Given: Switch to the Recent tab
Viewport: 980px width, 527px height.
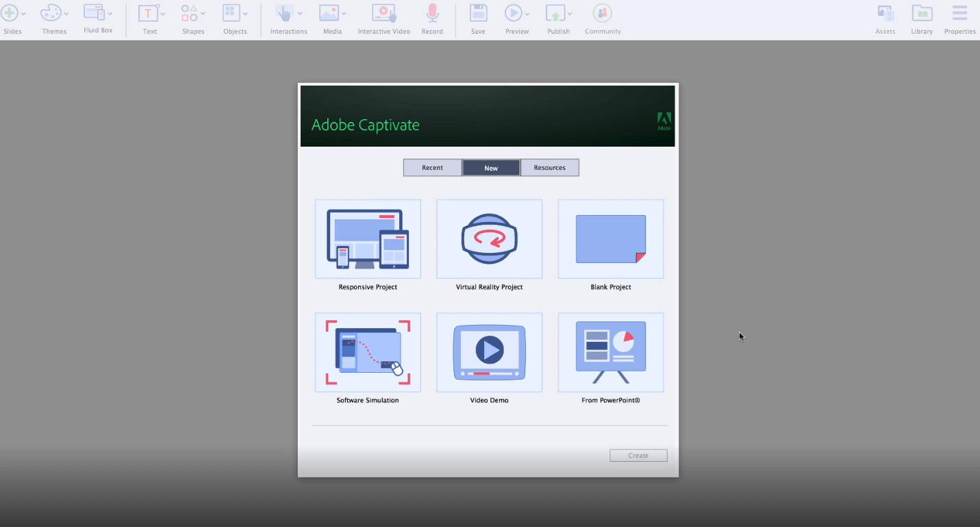Looking at the screenshot, I should (x=432, y=168).
